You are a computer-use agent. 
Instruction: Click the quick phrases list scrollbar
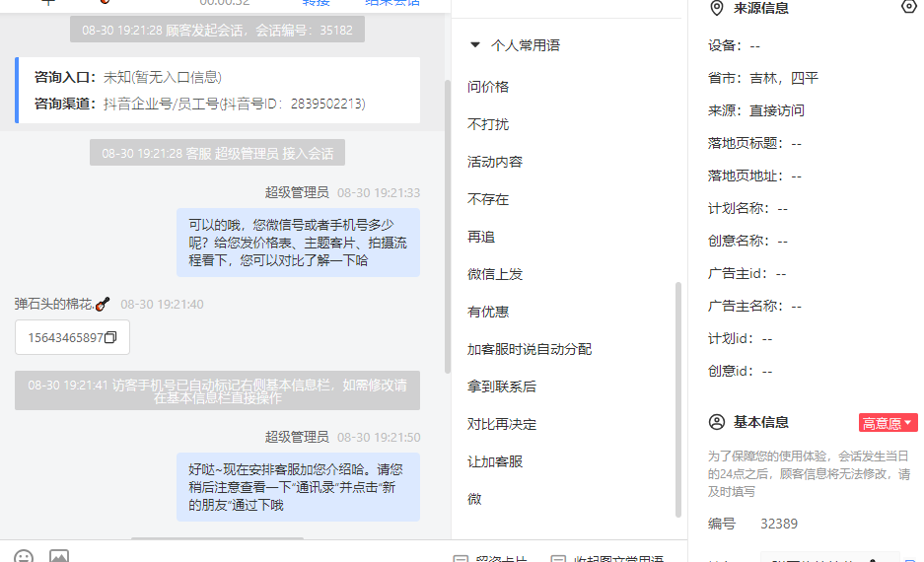point(678,399)
